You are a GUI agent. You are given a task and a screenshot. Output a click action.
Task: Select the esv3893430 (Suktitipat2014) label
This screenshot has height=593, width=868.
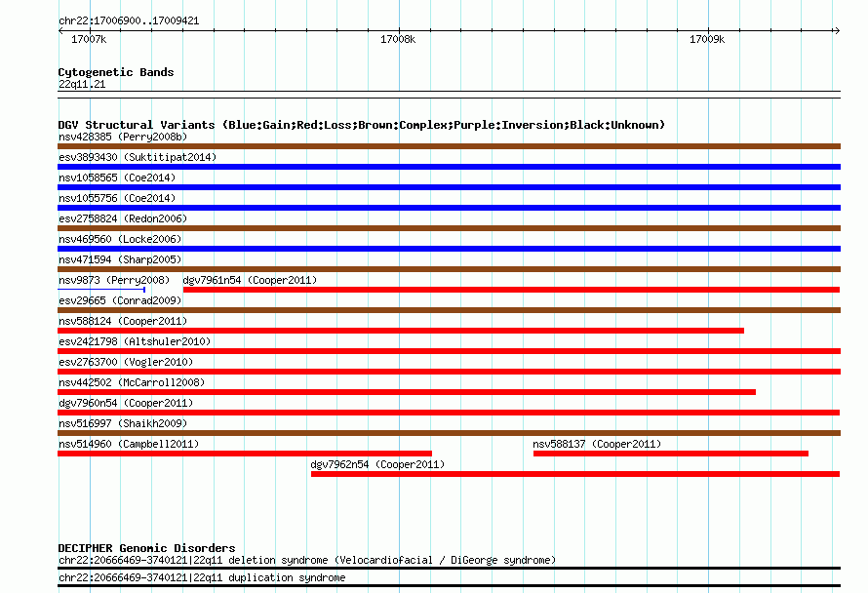(138, 157)
